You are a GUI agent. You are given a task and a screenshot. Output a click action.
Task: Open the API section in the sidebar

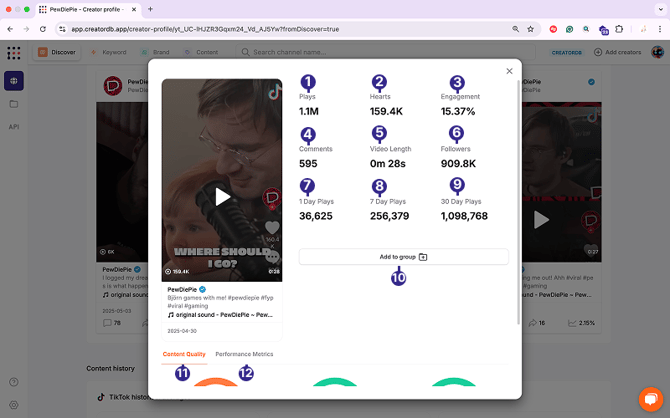[14, 127]
